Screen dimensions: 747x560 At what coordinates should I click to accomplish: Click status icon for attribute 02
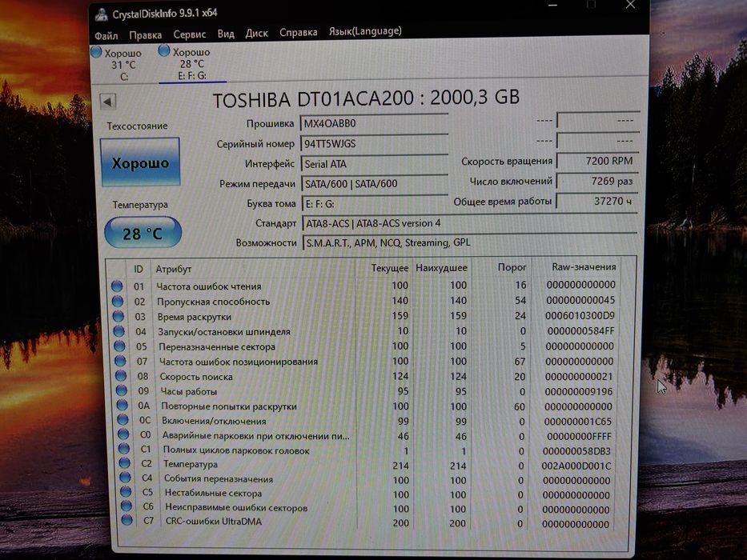118,302
